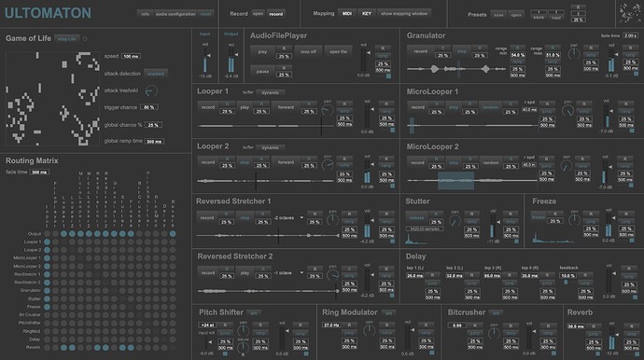The image size is (644, 360).
Task: Click the Pitch Shifter detune knob
Action: pyautogui.click(x=243, y=347)
